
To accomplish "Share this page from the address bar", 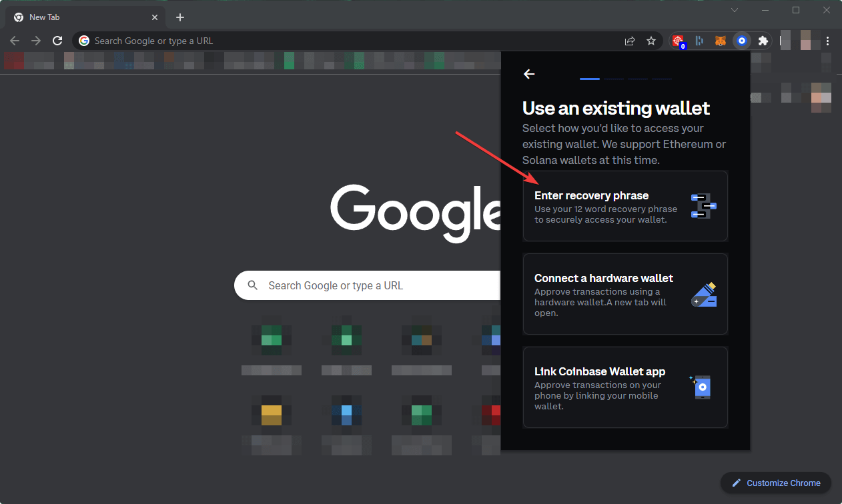I will tap(630, 41).
